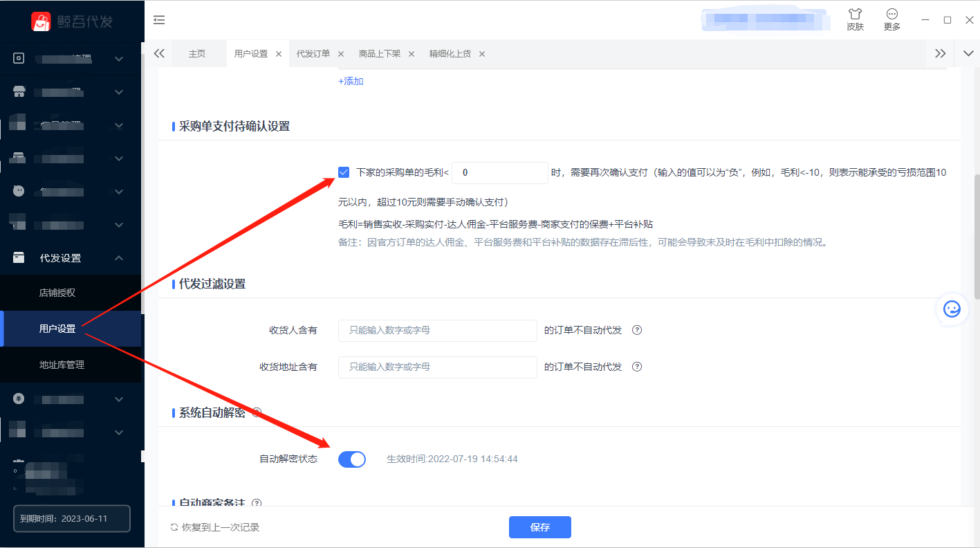The image size is (980, 548).
Task: Click the 到期时间：2023-06-11 expiry box
Action: (x=72, y=518)
